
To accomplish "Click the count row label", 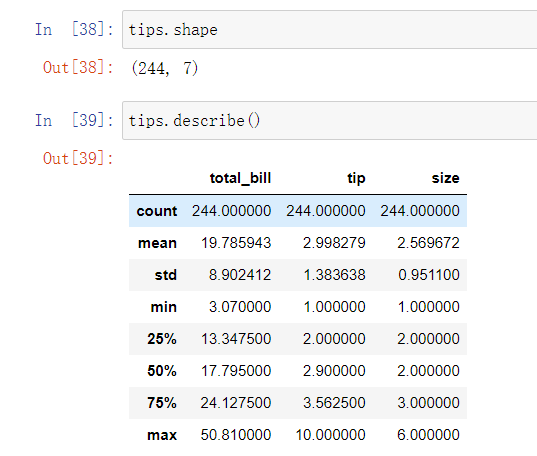I will pyautogui.click(x=157, y=211).
